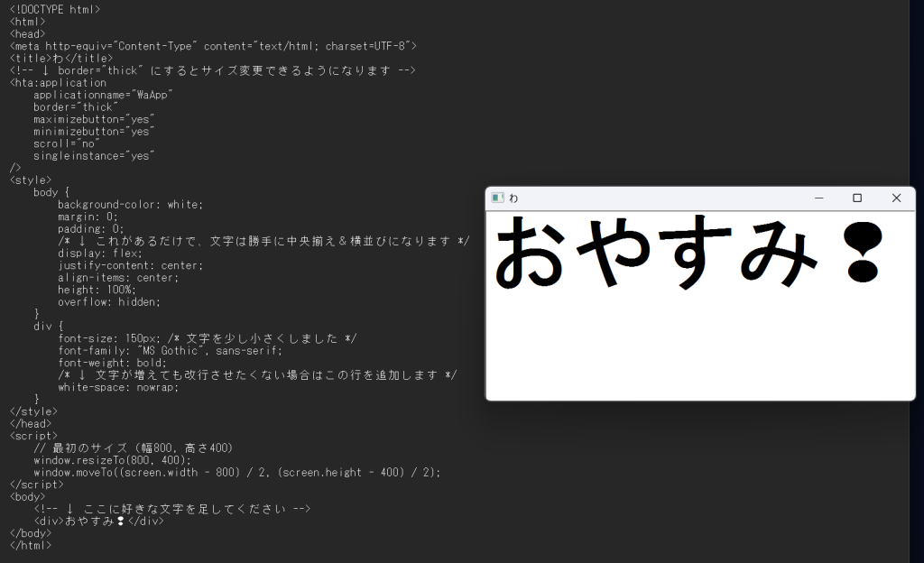Click the border="thick" attribute line
Image resolution: width=924 pixels, height=563 pixels.
pos(75,106)
